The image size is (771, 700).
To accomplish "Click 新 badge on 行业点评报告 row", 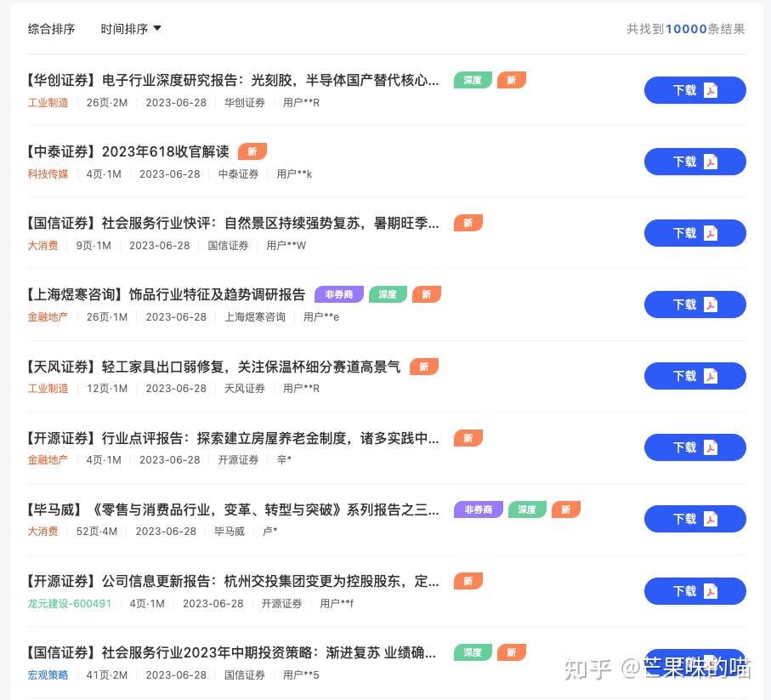I will tap(468, 437).
